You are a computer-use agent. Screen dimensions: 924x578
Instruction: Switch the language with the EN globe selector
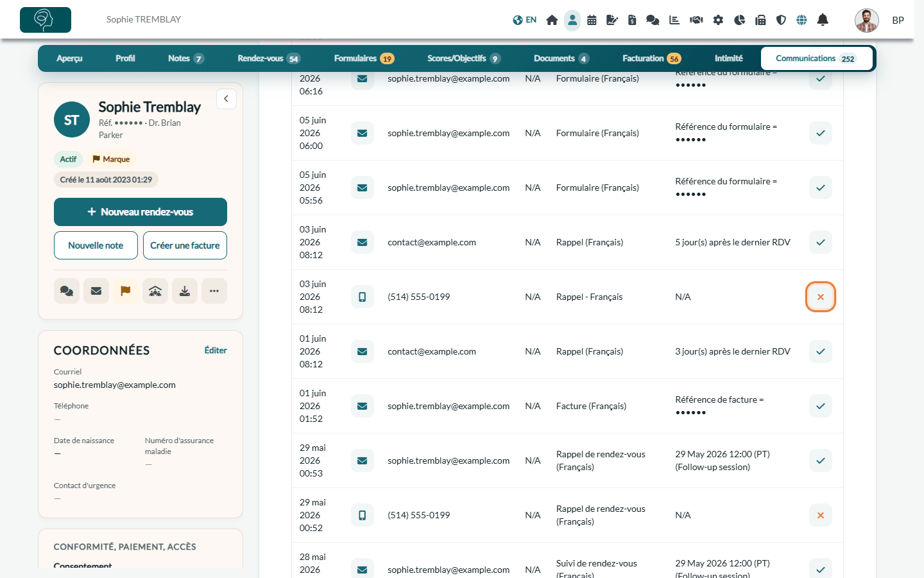tap(525, 20)
